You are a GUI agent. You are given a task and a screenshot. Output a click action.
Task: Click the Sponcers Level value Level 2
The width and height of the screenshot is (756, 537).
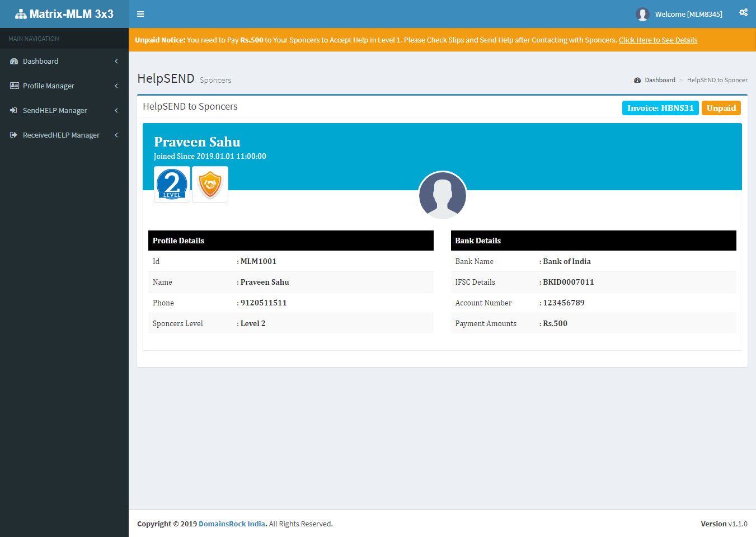(x=253, y=323)
